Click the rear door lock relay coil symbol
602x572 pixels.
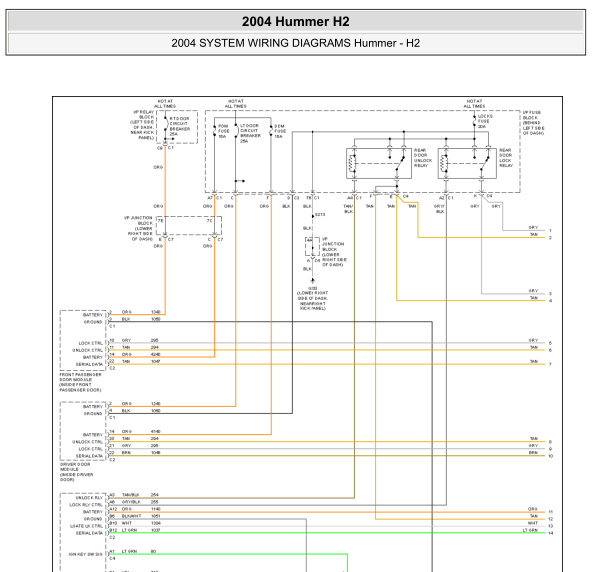coord(444,164)
